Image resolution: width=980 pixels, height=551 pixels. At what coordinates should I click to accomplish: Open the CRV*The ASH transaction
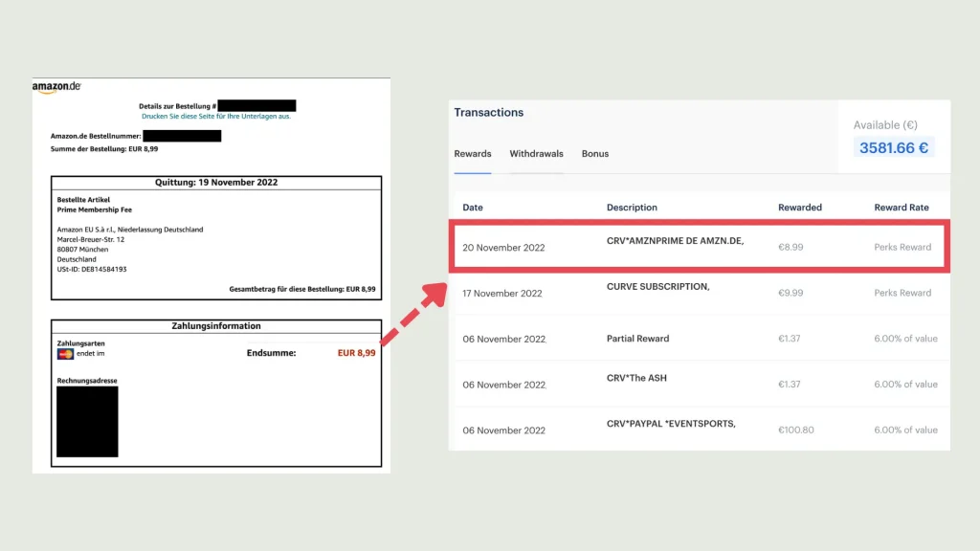(x=636, y=379)
